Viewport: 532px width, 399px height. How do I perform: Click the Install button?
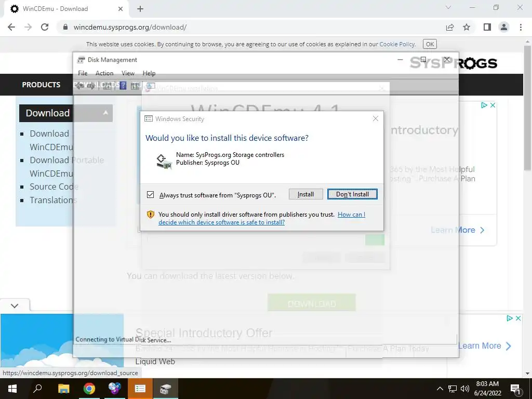[305, 194]
